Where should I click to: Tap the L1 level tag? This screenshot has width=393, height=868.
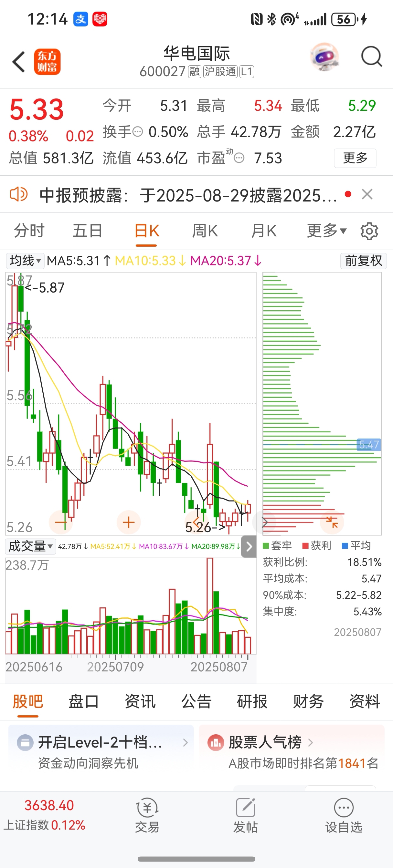[x=247, y=72]
